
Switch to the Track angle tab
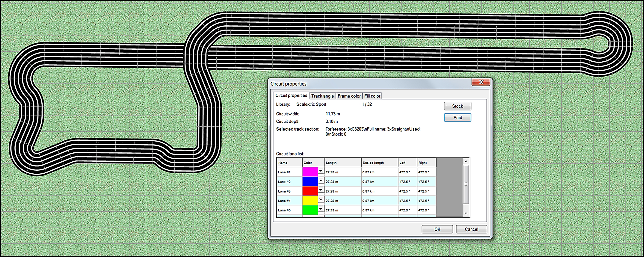(322, 96)
